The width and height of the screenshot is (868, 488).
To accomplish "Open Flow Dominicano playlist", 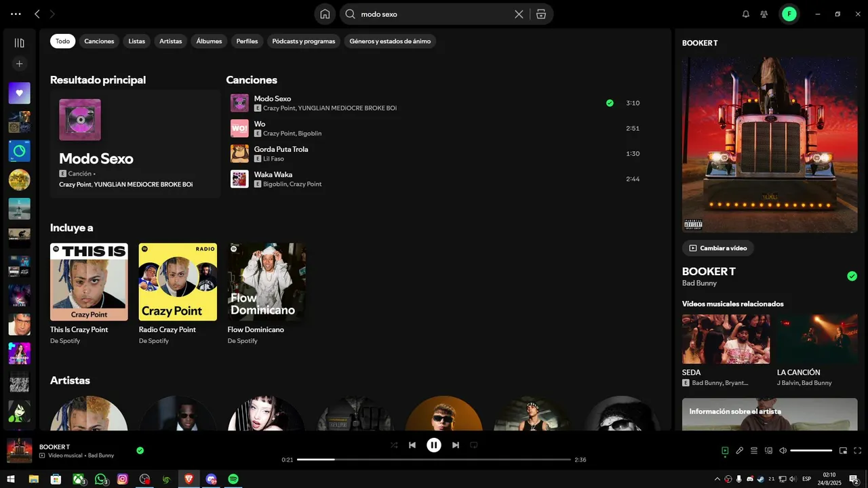I will click(267, 294).
